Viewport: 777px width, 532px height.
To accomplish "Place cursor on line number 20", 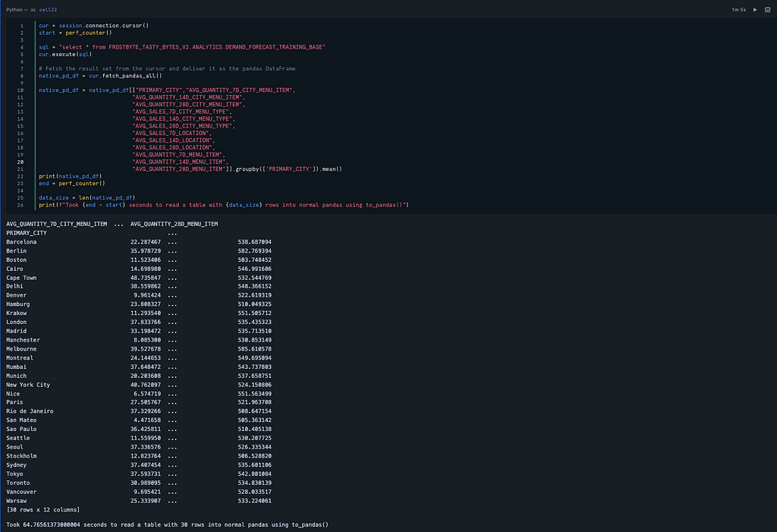I will [x=20, y=162].
